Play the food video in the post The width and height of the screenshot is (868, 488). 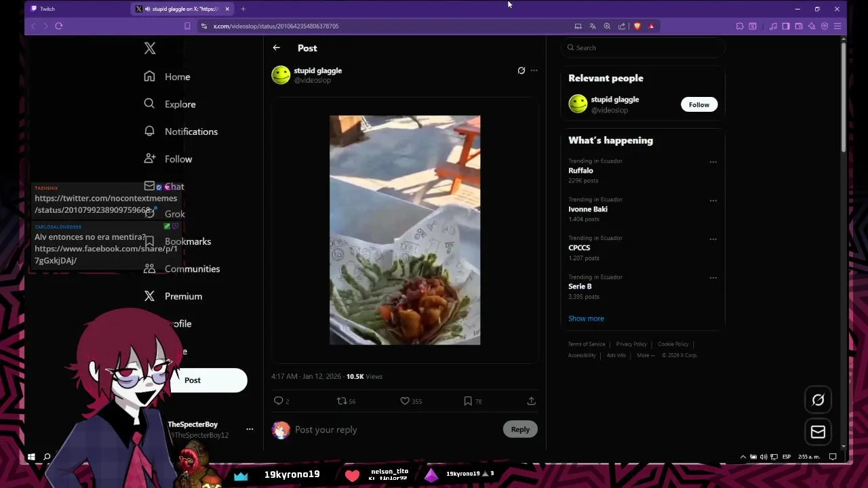[x=405, y=230]
